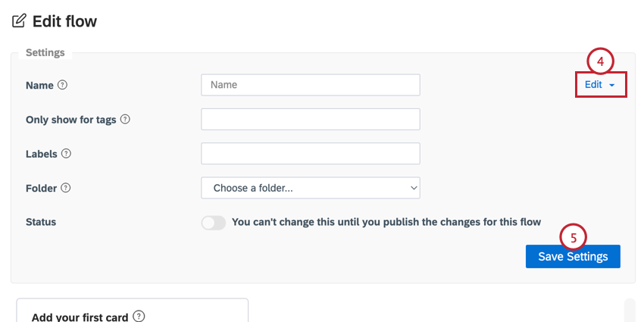Click the Only show for tags field

311,119
